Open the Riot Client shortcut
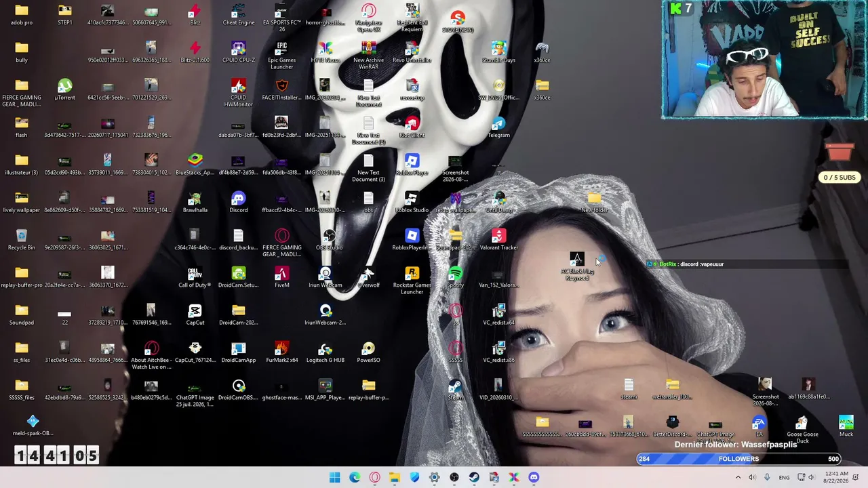Image resolution: width=868 pixels, height=488 pixels. click(x=412, y=127)
